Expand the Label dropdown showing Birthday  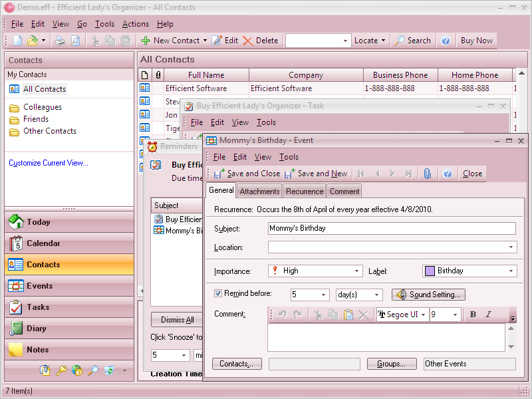tap(511, 271)
